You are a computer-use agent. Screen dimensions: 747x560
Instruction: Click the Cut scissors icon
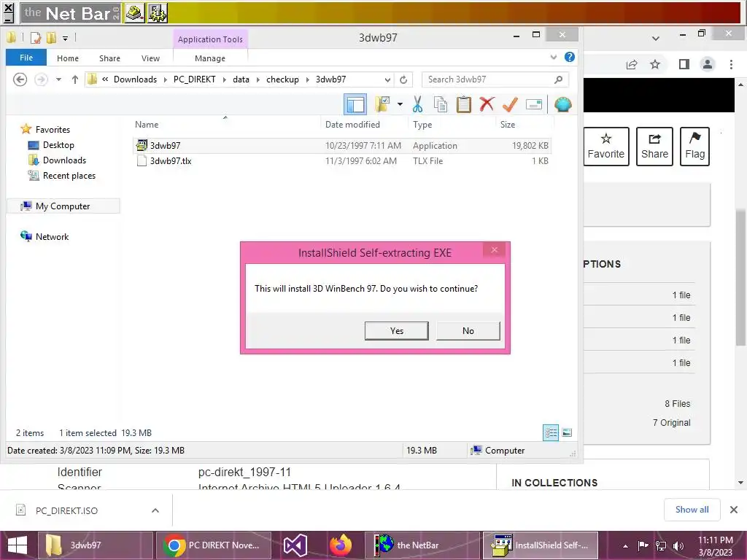point(418,104)
